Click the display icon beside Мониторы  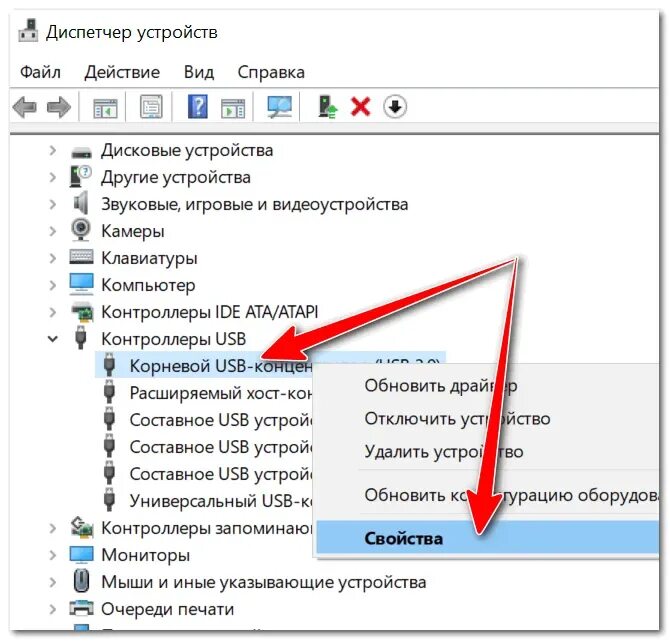pyautogui.click(x=81, y=555)
